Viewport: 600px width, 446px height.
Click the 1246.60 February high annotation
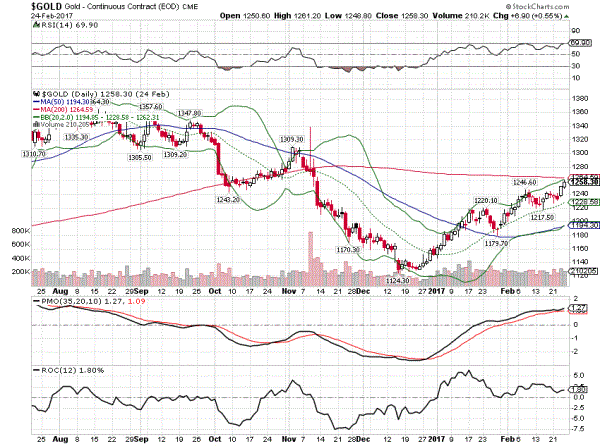click(x=526, y=182)
